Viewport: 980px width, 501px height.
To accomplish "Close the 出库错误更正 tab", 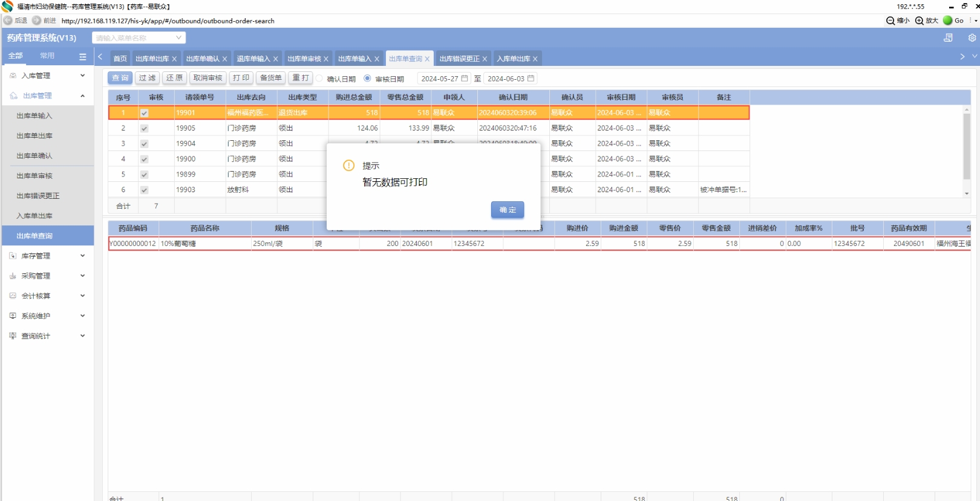I will point(485,59).
